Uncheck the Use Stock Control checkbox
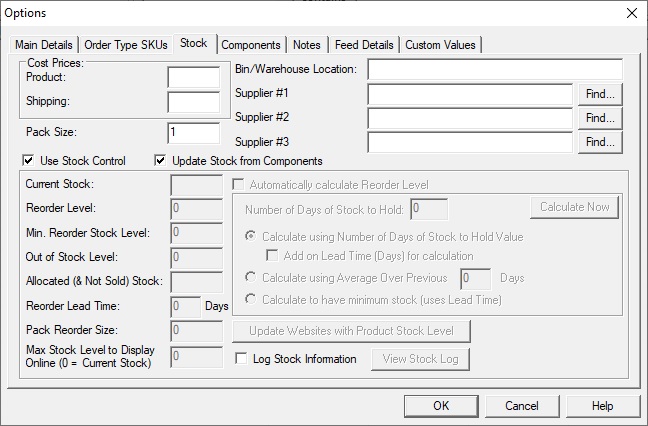The width and height of the screenshot is (648, 426). pos(28,160)
